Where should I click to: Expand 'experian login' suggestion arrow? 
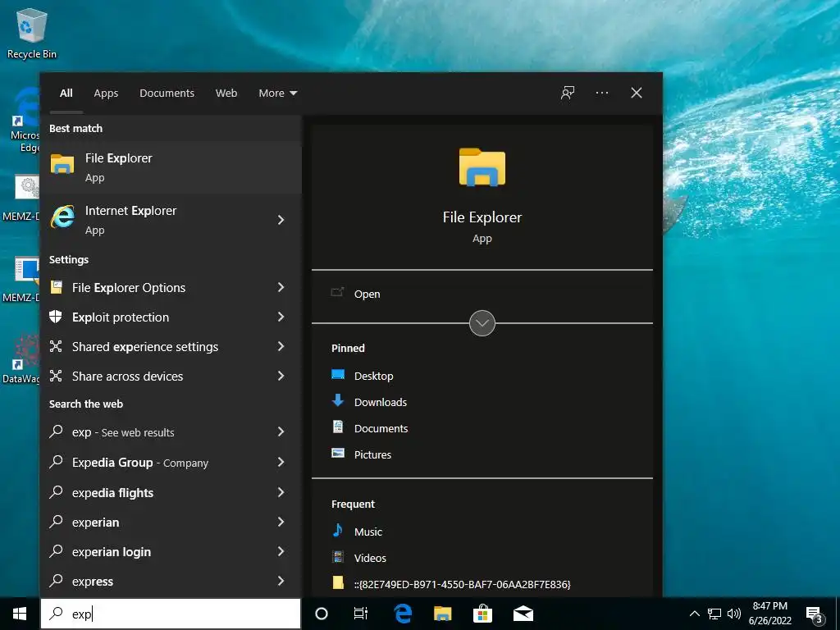(x=281, y=551)
